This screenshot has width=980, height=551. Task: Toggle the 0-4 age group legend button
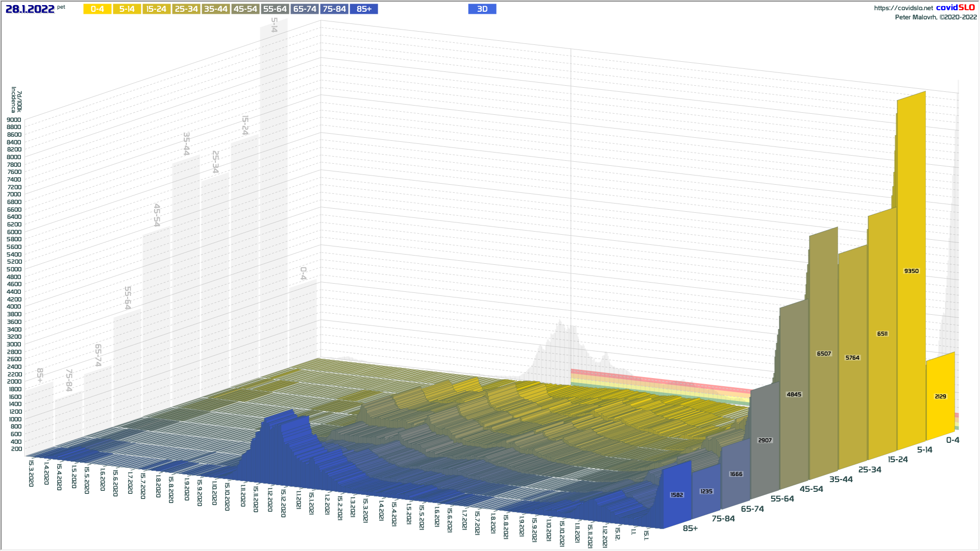coord(97,9)
